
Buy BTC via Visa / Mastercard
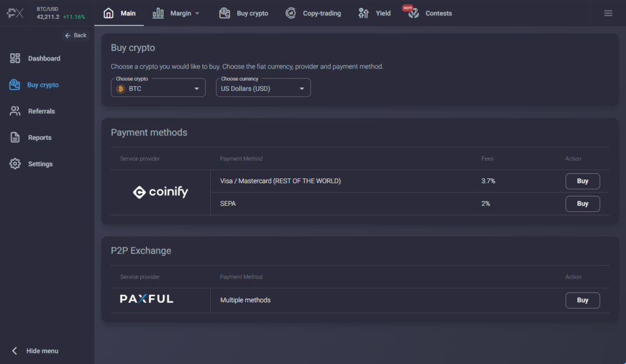(x=582, y=181)
